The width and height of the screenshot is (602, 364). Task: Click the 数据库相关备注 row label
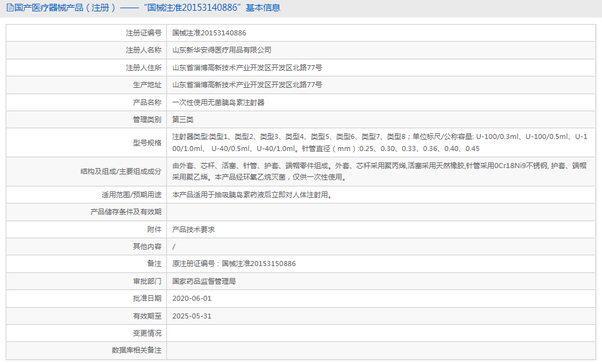tap(137, 350)
